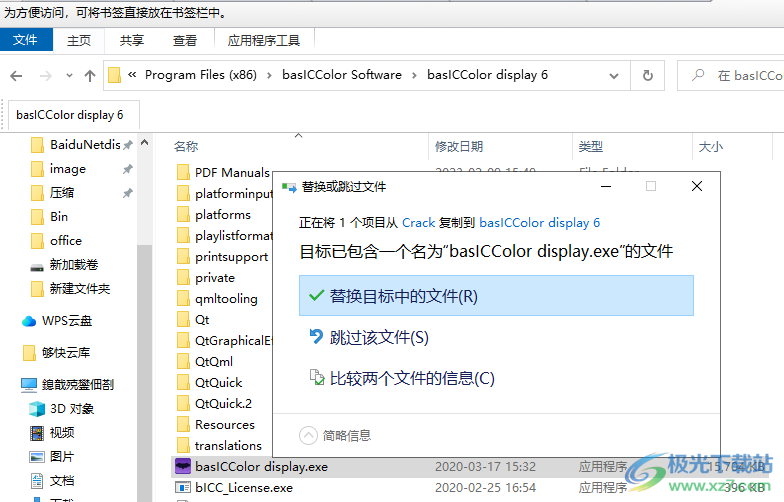The image size is (784, 502).
Task: Sort files by 大小 column
Action: [x=710, y=146]
